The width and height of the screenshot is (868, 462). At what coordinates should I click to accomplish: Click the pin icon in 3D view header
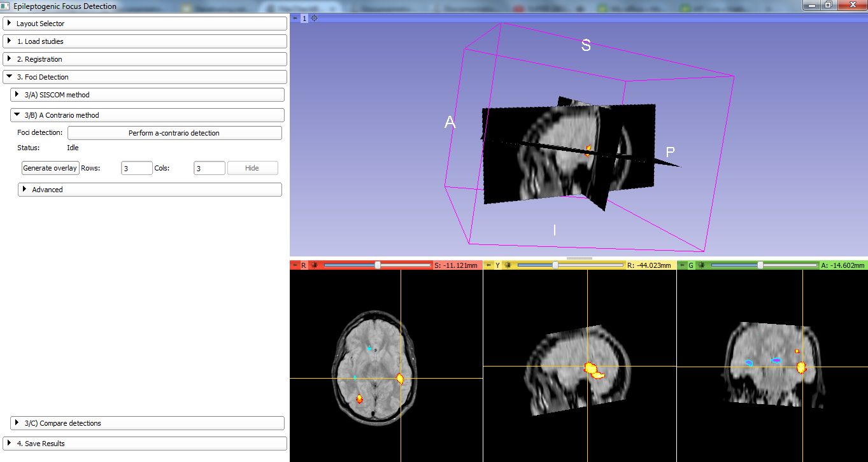pyautogui.click(x=294, y=18)
